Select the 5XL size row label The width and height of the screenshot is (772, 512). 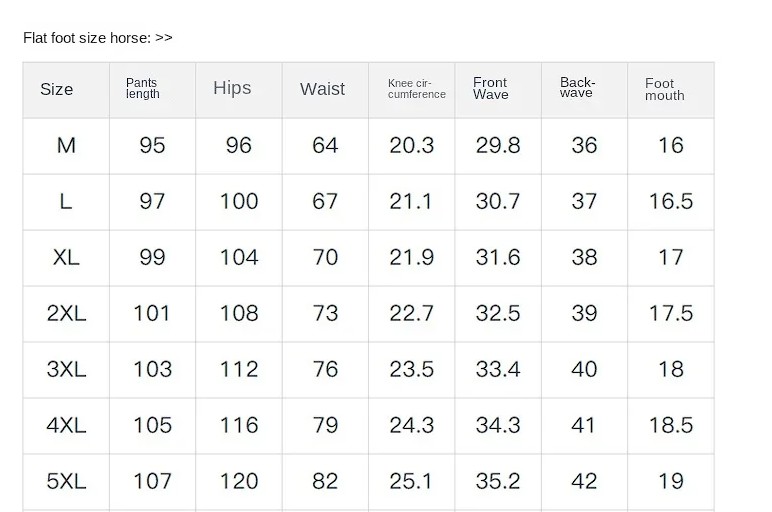pos(66,481)
